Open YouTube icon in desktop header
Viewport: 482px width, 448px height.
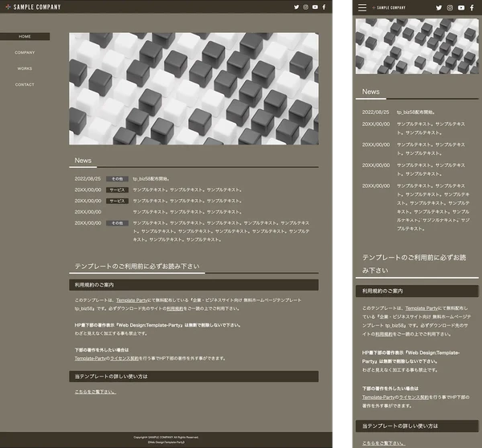[x=315, y=7]
